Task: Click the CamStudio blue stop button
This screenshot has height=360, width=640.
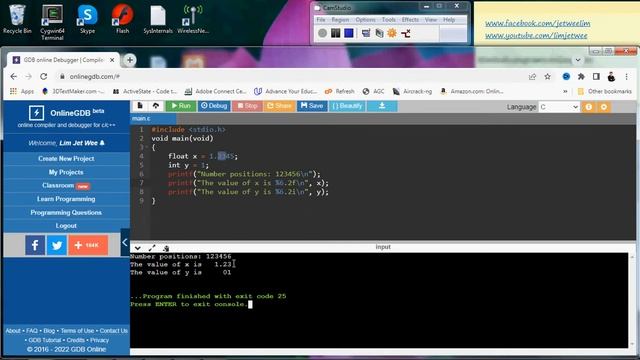Action: [349, 33]
